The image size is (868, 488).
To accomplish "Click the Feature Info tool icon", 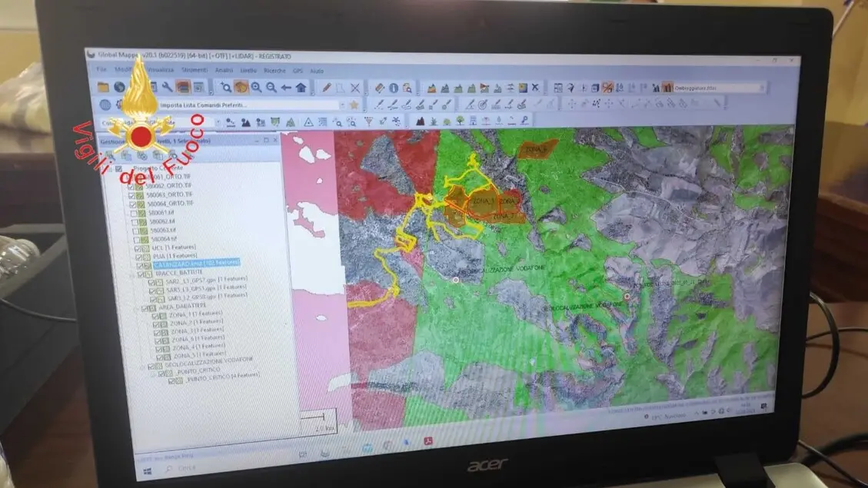I will coord(394,88).
